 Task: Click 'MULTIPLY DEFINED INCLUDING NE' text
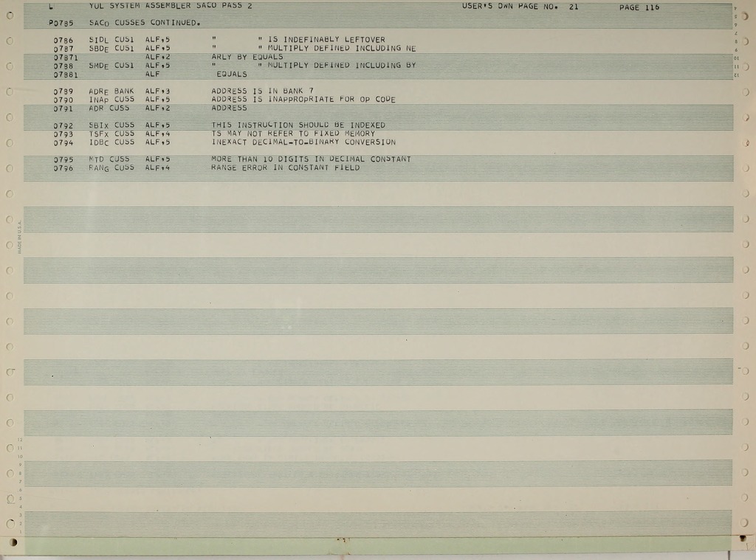pyautogui.click(x=341, y=48)
